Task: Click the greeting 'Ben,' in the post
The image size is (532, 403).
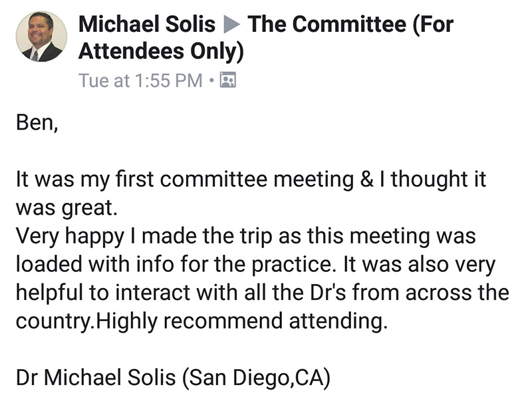Action: coord(37,122)
